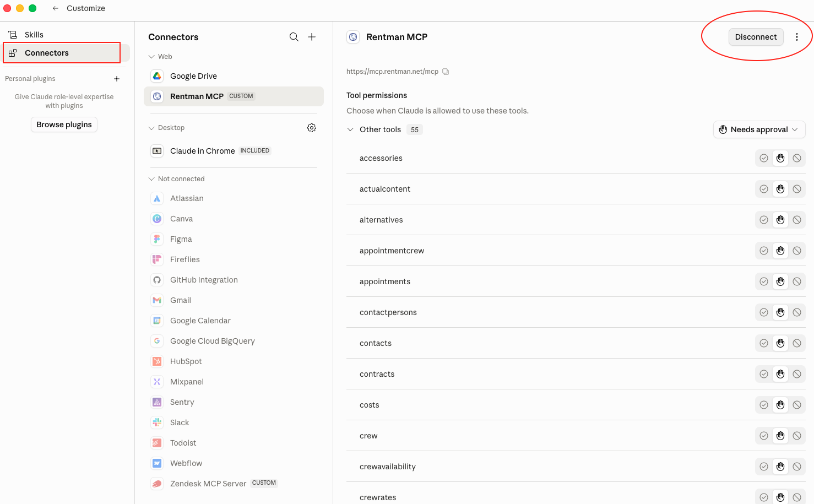
Task: Click the Personal plugins label
Action: [x=30, y=79]
